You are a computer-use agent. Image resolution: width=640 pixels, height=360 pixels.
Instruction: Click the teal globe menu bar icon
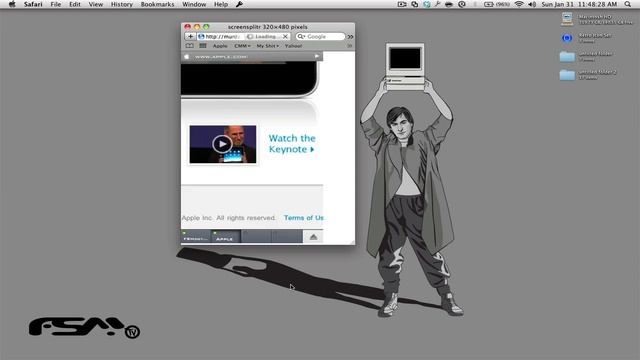[x=427, y=4]
